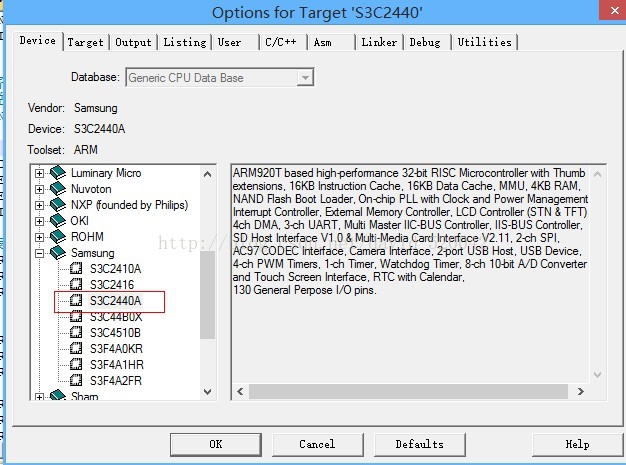Click the NXP vendor book icon
626x465 pixels.
(58, 204)
